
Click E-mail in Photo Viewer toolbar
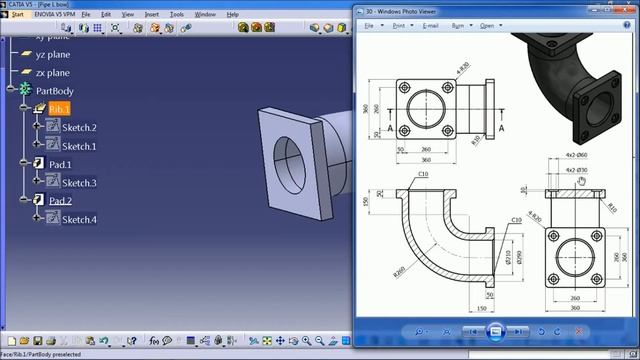point(430,26)
